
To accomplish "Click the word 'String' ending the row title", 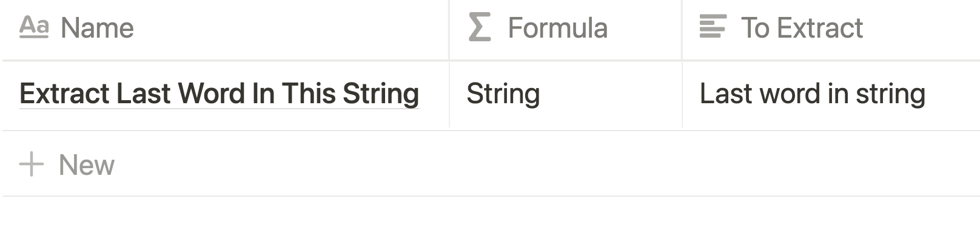I will click(381, 94).
